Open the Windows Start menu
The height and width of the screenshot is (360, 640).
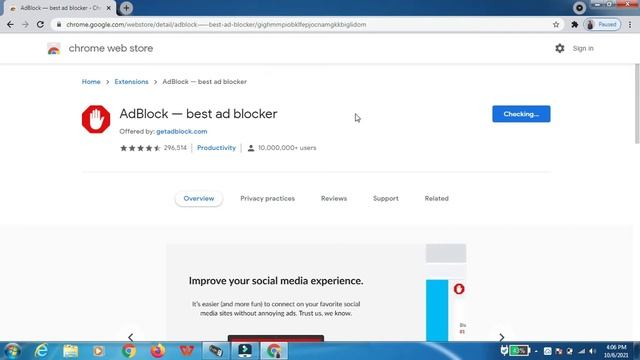[12, 351]
